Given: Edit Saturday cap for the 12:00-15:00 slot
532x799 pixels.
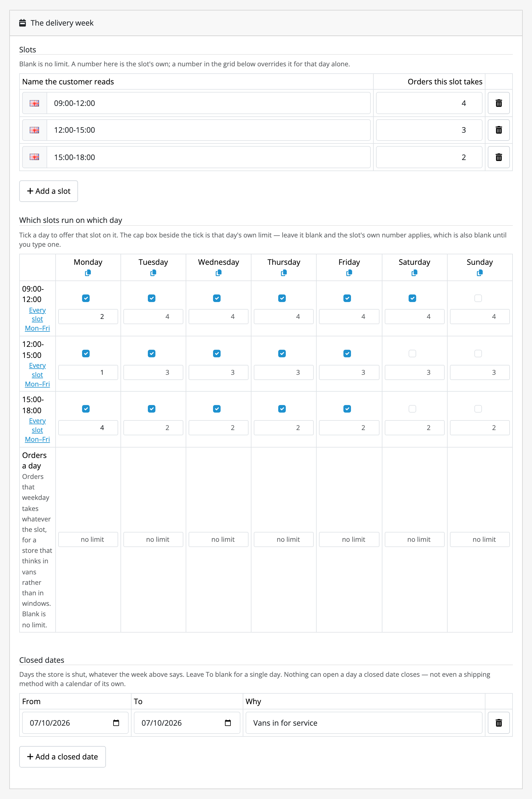Looking at the screenshot, I should tap(414, 372).
